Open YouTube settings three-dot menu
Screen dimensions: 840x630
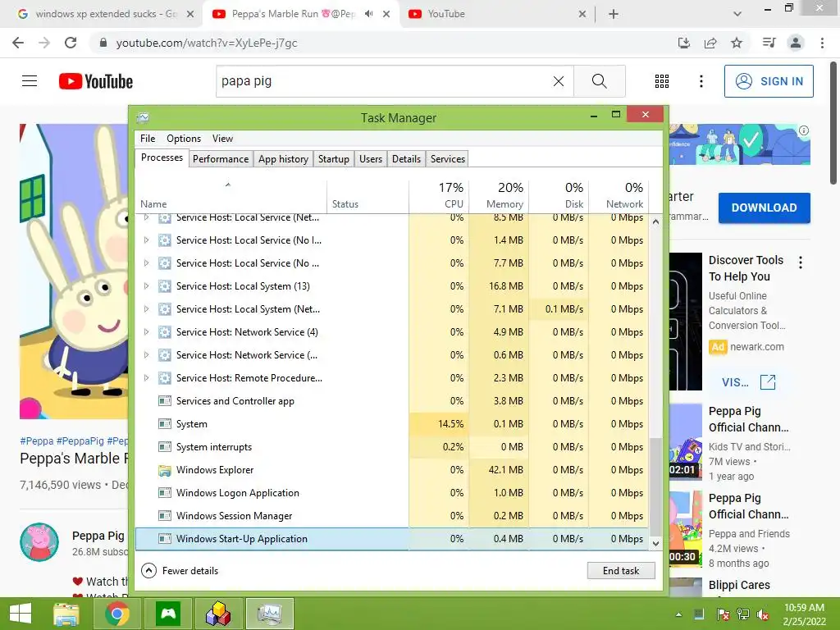coord(701,81)
